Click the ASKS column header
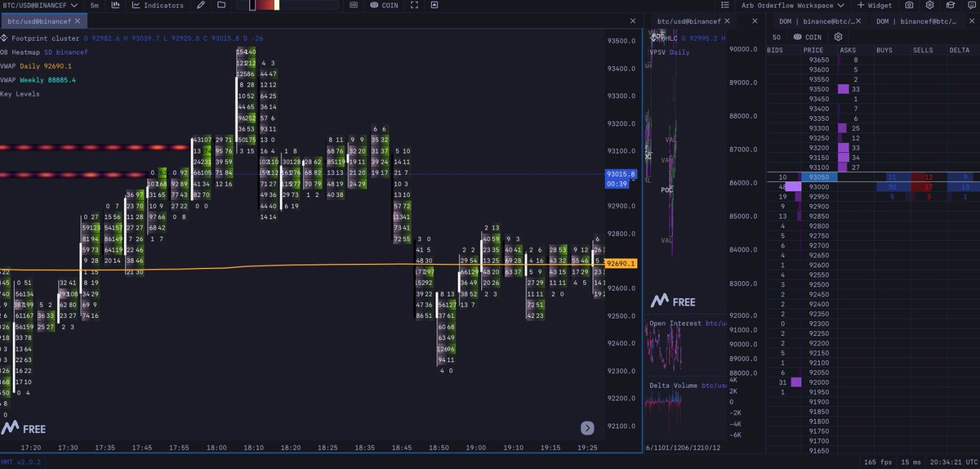This screenshot has height=469, width=980. coord(849,51)
